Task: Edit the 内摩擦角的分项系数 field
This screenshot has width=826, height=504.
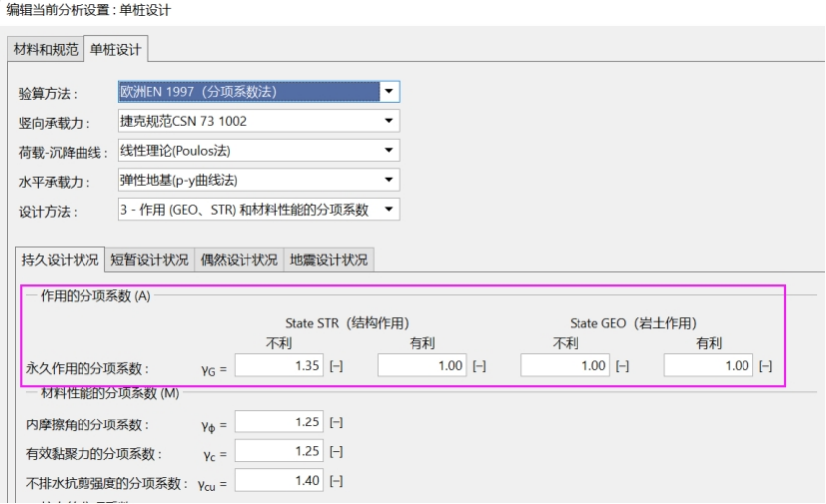Action: pyautogui.click(x=279, y=423)
